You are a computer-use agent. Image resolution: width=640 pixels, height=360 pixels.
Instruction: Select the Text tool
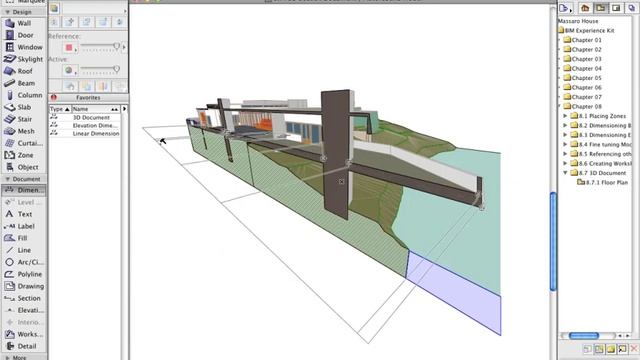pos(24,214)
